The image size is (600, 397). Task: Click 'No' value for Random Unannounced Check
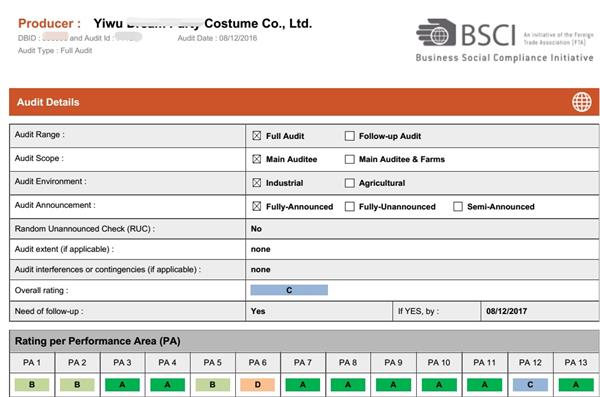pyautogui.click(x=256, y=229)
